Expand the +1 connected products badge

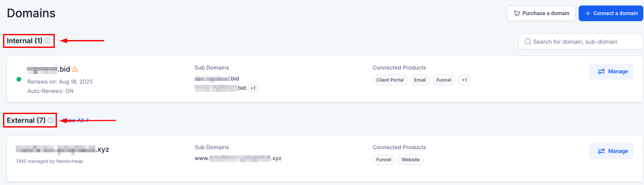tap(464, 80)
